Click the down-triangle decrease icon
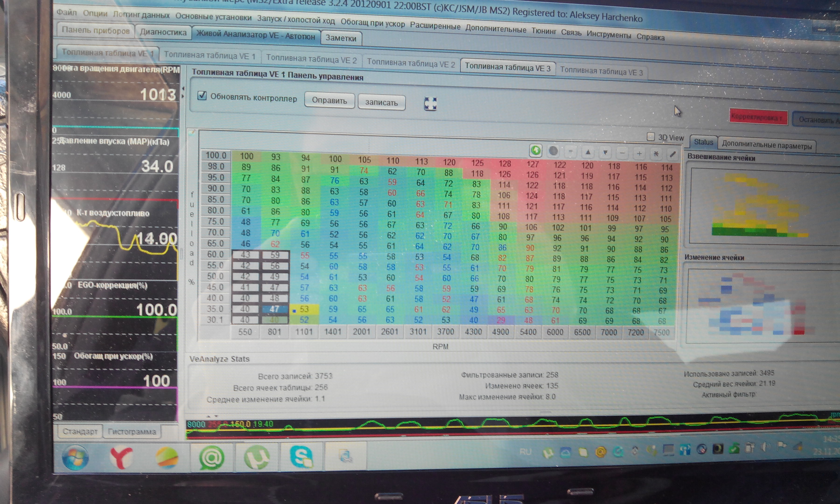 coord(605,153)
